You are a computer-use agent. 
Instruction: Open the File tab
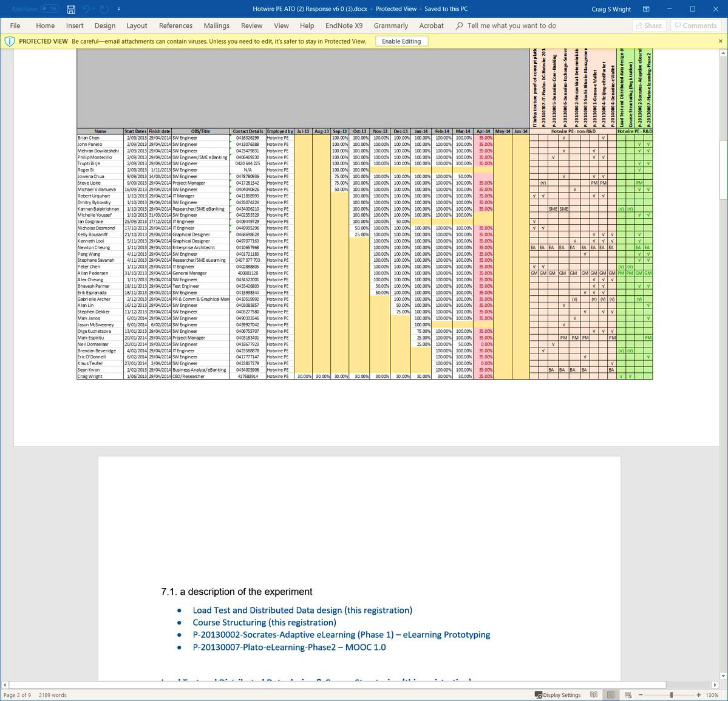pos(15,26)
